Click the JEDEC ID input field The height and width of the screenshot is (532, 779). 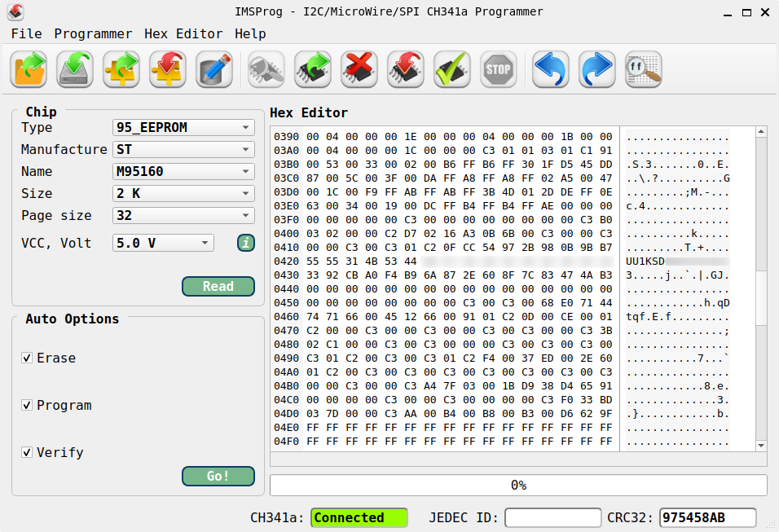552,518
